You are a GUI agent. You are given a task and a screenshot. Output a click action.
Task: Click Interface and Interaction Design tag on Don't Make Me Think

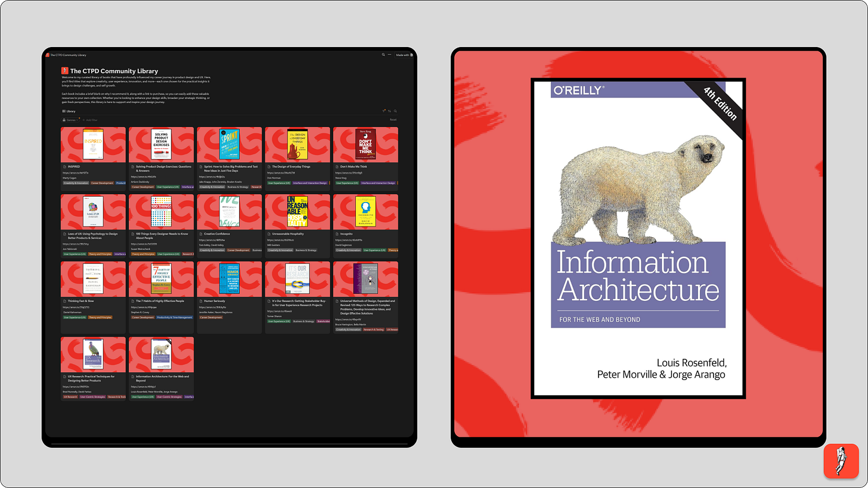(x=379, y=183)
